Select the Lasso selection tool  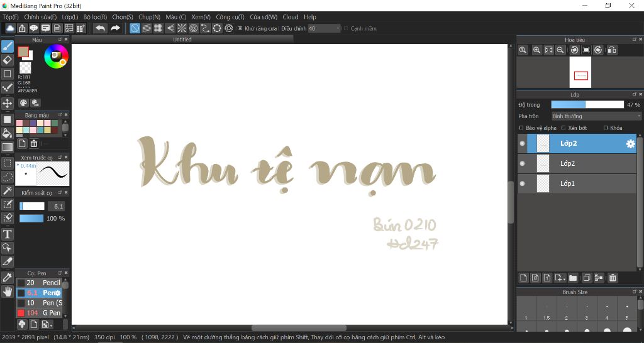[x=8, y=177]
